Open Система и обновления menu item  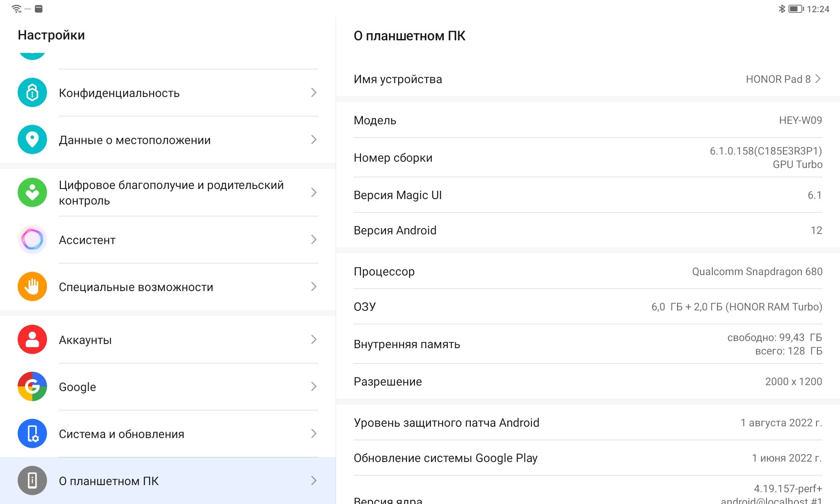pyautogui.click(x=121, y=434)
